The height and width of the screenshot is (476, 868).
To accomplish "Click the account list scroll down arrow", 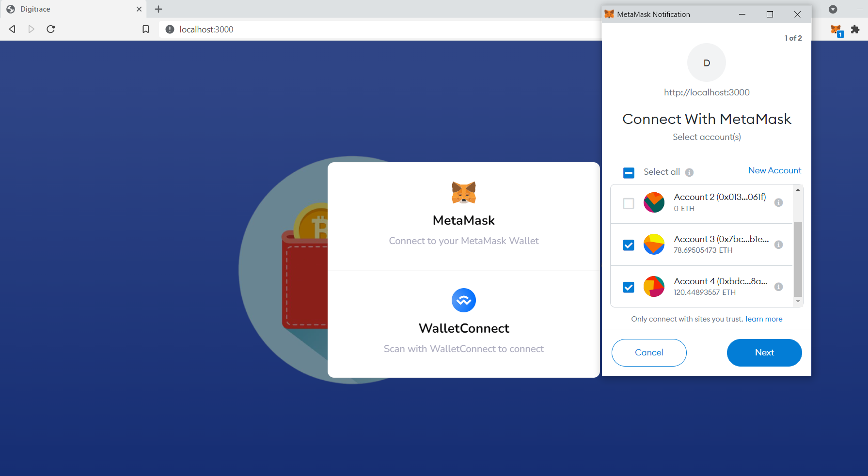I will coord(798,302).
